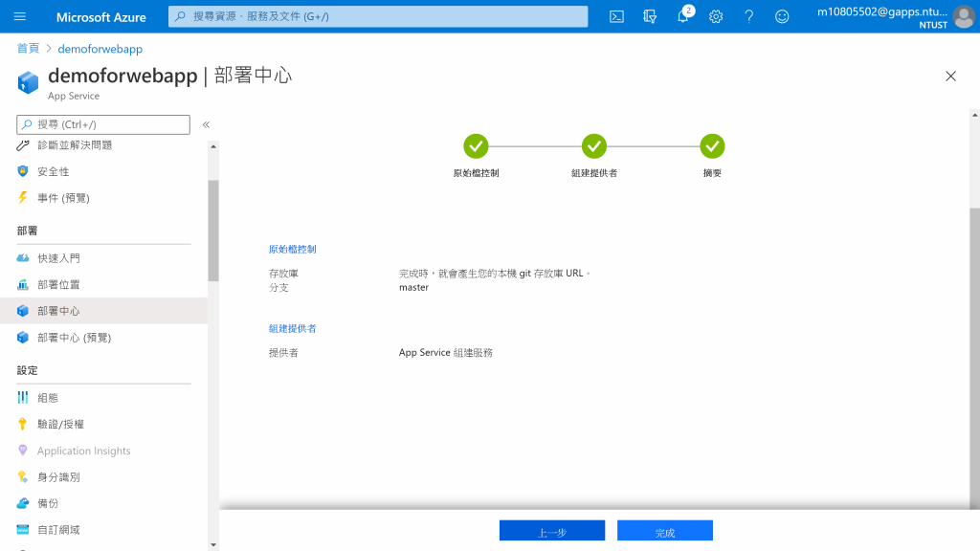Click the Application Insights bulb icon

tap(23, 451)
